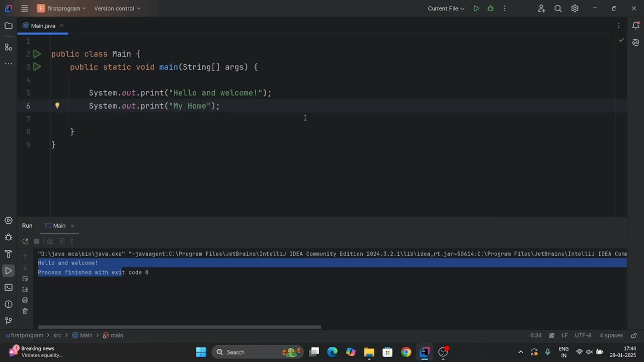Open Code With Me collaboration icon
Viewport: 644px width, 362px height.
pyautogui.click(x=541, y=9)
